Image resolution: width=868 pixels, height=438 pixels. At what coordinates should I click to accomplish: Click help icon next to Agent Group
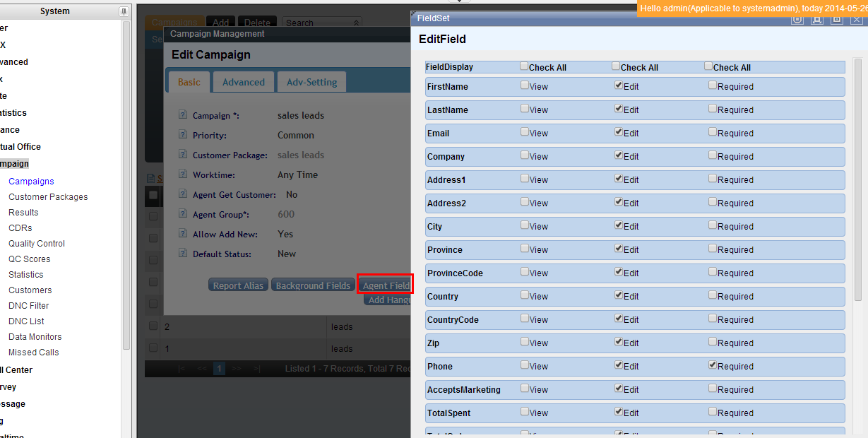pos(182,214)
